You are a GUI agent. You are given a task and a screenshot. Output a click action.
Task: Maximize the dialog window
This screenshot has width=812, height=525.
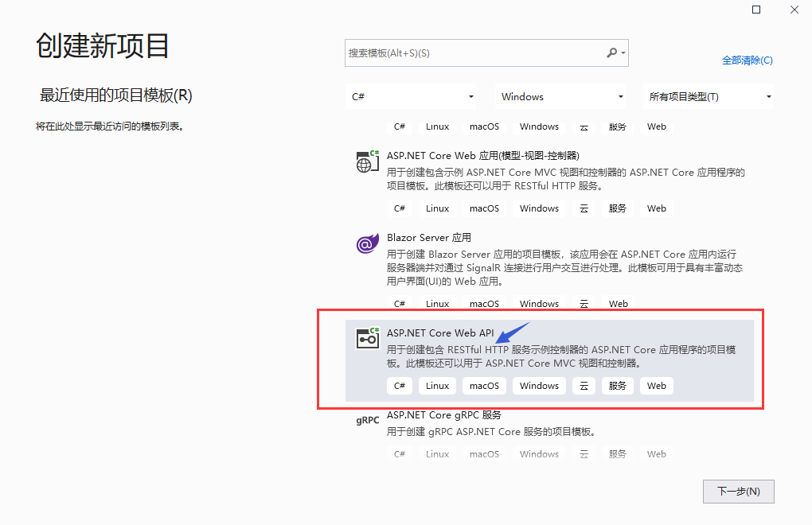point(756,10)
